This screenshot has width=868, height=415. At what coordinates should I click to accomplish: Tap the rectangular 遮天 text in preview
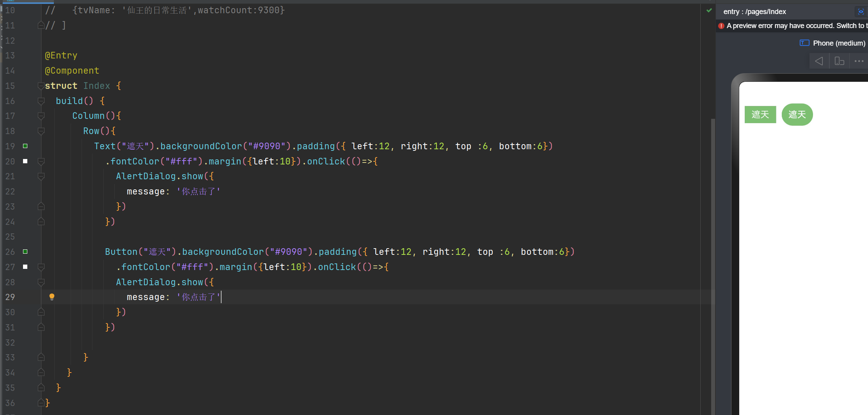point(760,115)
